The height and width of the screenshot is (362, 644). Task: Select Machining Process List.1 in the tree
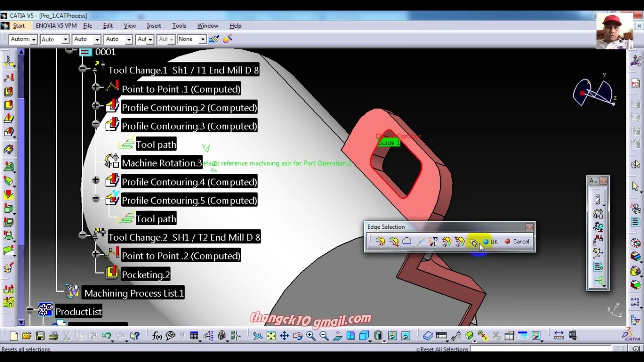coord(134,293)
